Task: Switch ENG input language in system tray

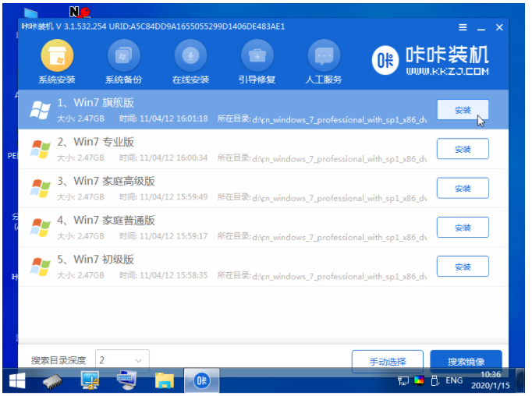Action: click(454, 380)
